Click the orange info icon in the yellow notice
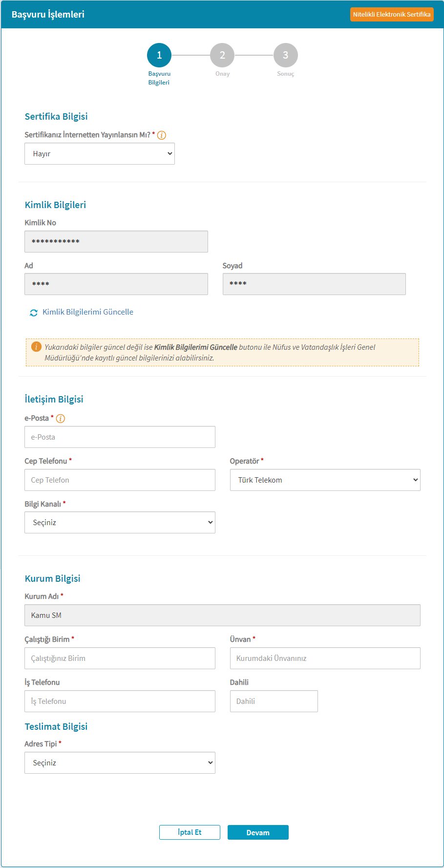Viewport: 444px width, 868px height. (36, 347)
